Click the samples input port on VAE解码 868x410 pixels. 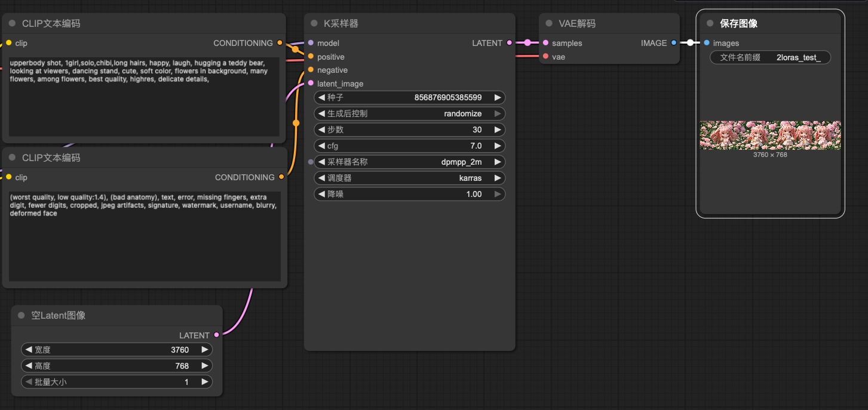tap(545, 43)
